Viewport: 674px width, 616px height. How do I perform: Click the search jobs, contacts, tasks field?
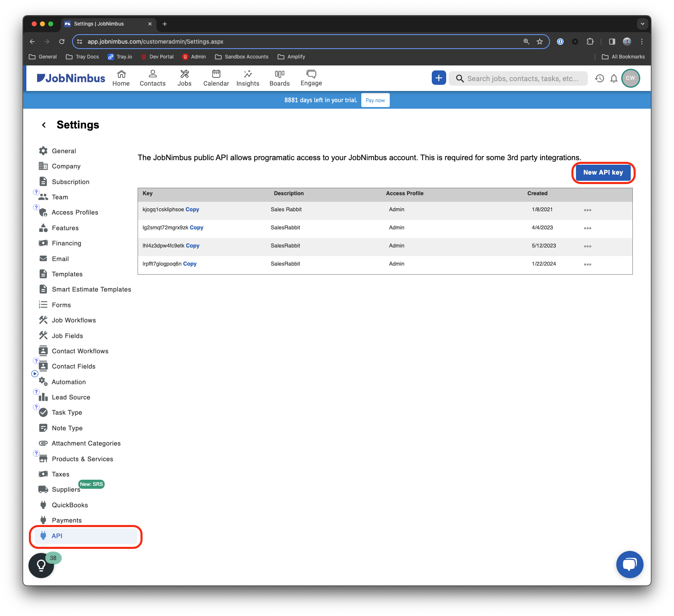click(x=518, y=78)
